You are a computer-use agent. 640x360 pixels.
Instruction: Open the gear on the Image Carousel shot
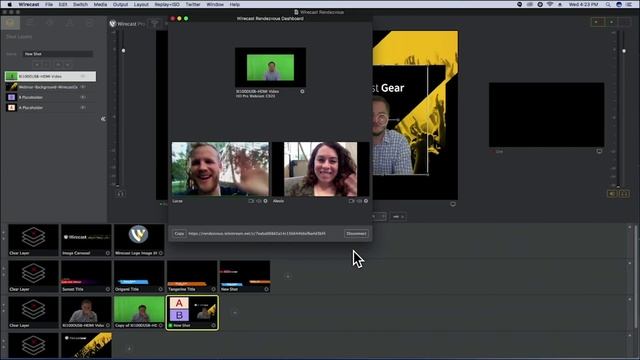coord(108,253)
